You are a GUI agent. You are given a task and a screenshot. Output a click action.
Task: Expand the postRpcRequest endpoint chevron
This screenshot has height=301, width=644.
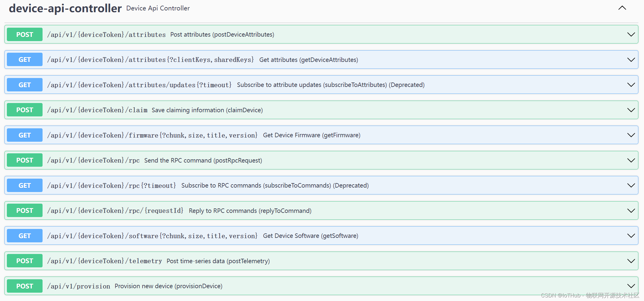(631, 160)
